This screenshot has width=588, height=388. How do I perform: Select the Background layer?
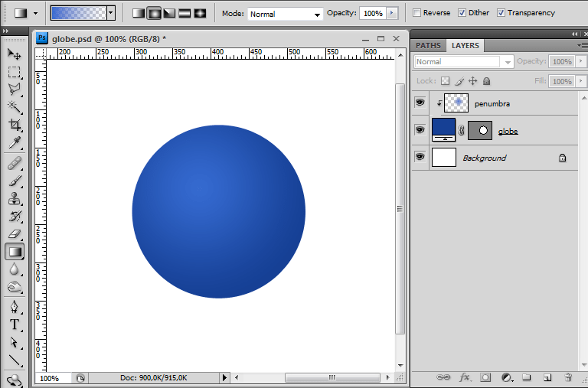485,158
